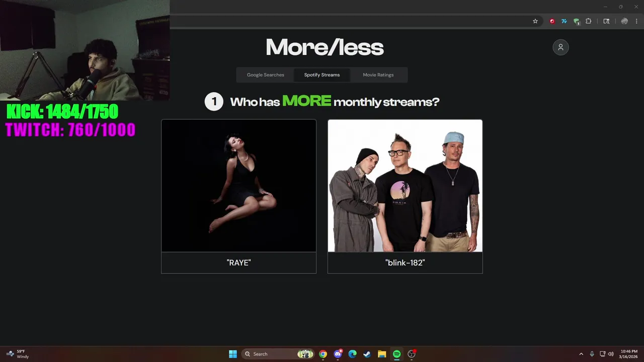This screenshot has width=644, height=362.
Task: Click the question number 1 badge
Action: click(214, 102)
